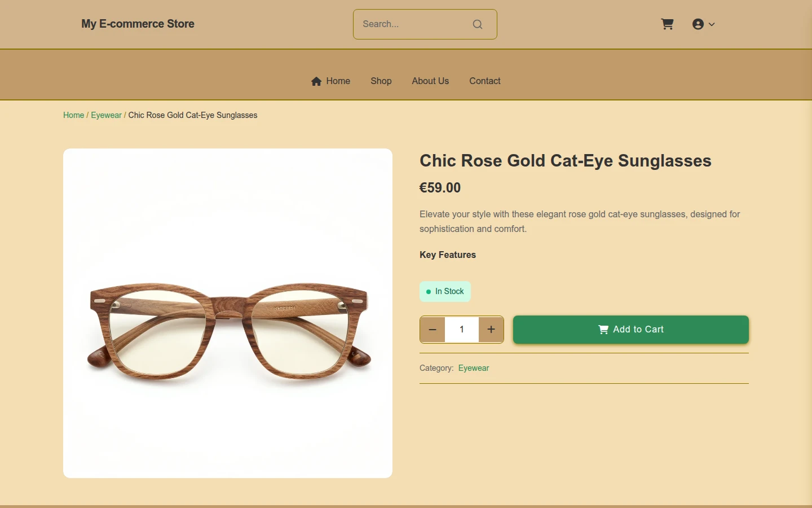This screenshot has width=812, height=508.
Task: Open the Contact page
Action: (485, 81)
